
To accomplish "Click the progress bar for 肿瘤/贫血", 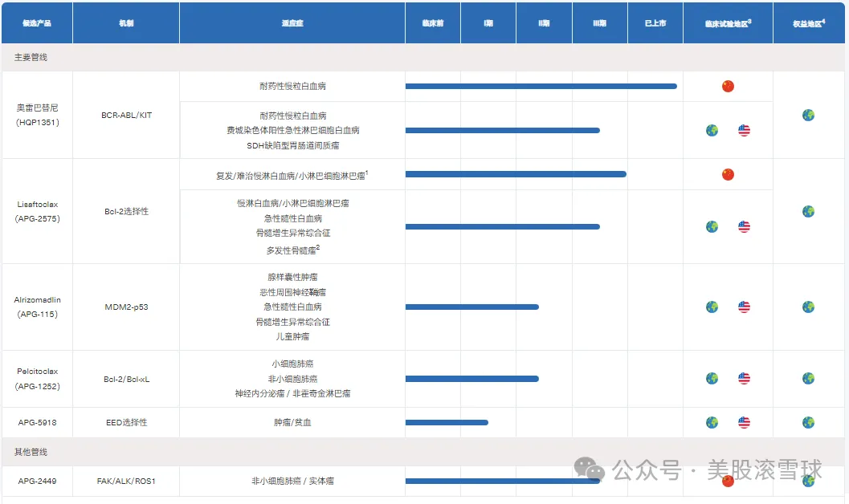I will [x=447, y=422].
